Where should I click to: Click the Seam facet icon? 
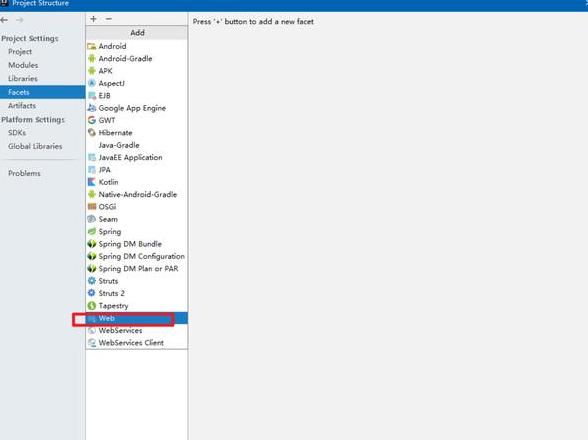pos(92,219)
